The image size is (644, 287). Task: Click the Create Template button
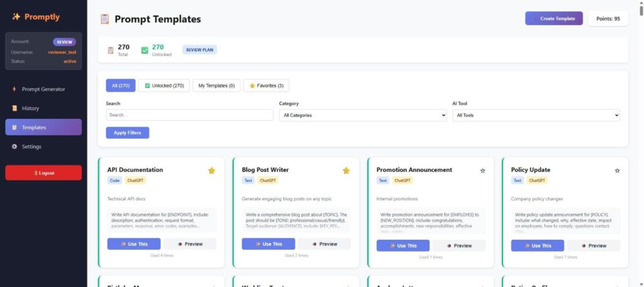pyautogui.click(x=553, y=18)
